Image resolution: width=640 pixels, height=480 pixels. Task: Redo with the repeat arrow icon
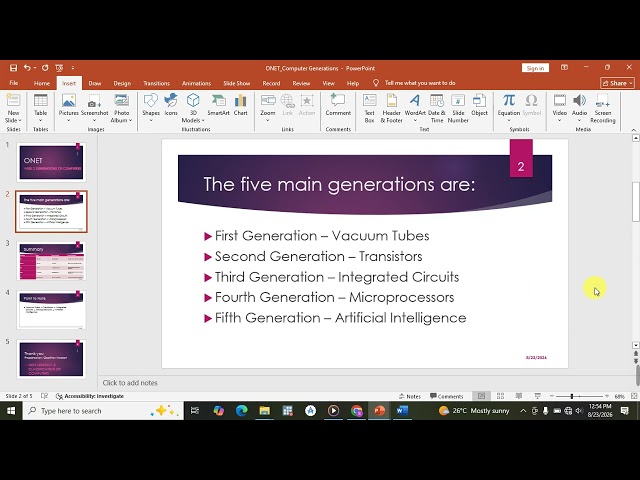[45, 68]
